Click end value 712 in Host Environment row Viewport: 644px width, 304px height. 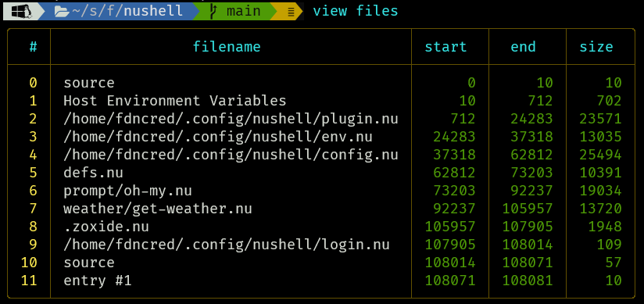click(x=540, y=101)
